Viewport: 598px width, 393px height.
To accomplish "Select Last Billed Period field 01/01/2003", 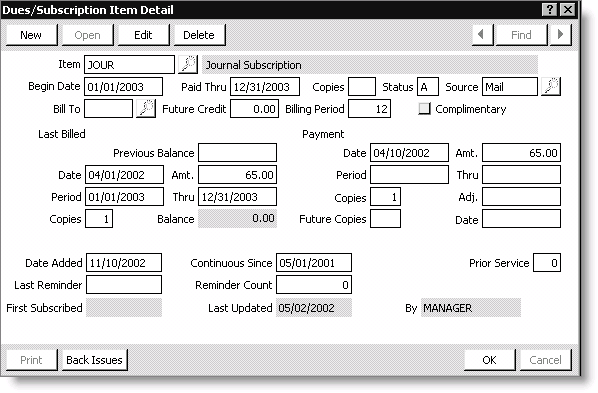I will click(x=124, y=197).
